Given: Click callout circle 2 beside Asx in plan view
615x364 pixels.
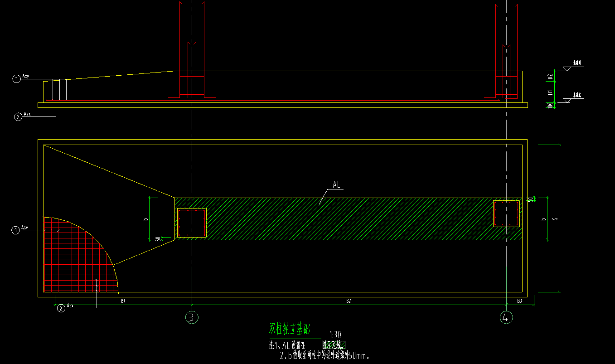Looking at the screenshot, I should pos(61,309).
